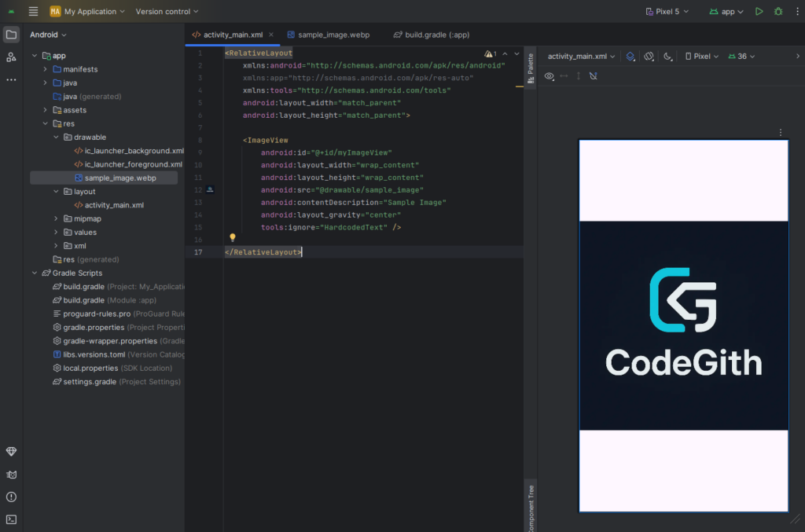805x532 pixels.
Task: Open the app run configuration dropdown
Action: (x=726, y=11)
